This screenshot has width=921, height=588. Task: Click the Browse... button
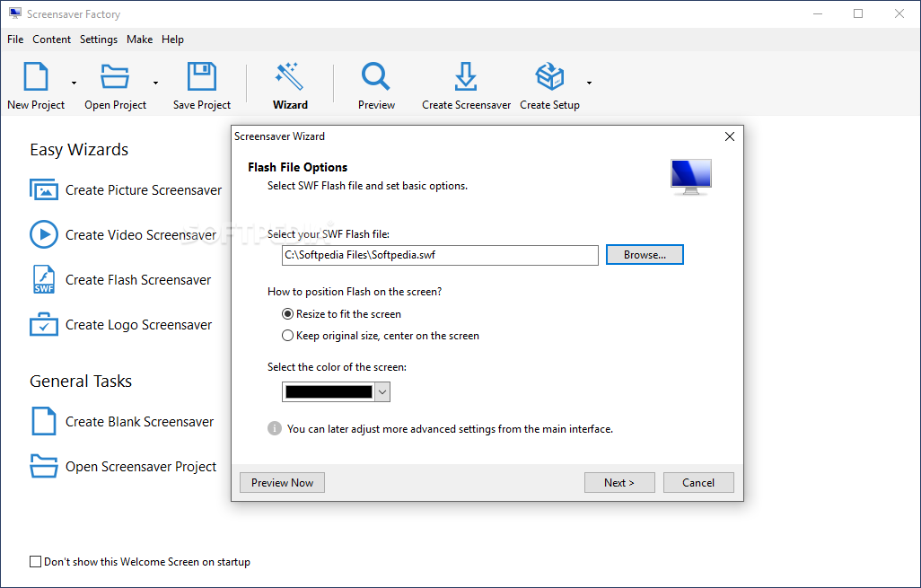click(645, 255)
